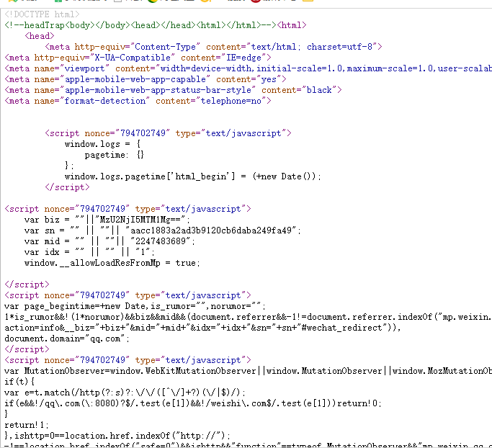
Task: Click the "pagetime: {}" line
Action: pyautogui.click(x=115, y=155)
